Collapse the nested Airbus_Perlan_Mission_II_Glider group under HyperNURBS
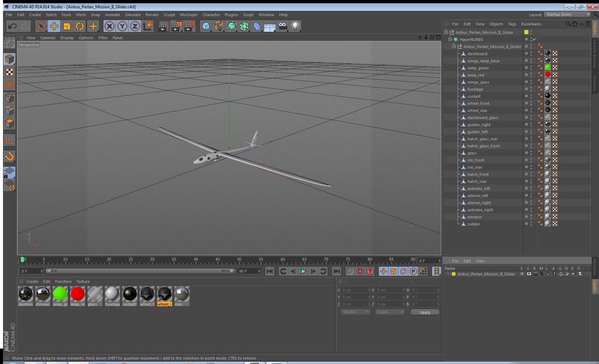 pyautogui.click(x=454, y=47)
